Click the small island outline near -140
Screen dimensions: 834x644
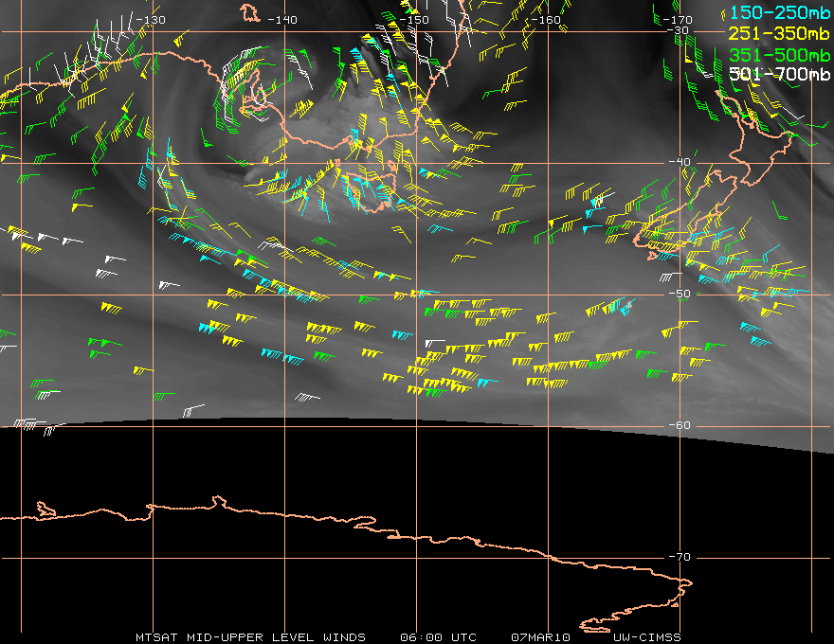249,13
